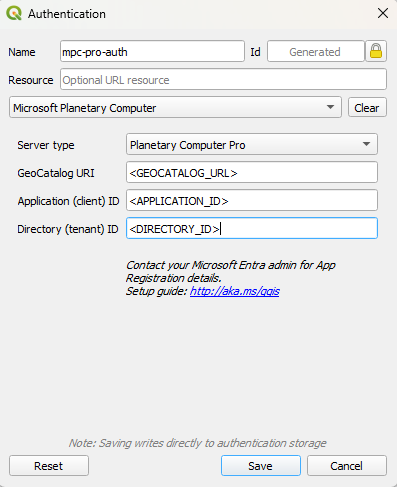The height and width of the screenshot is (487, 397).
Task: Click the Directory (tenant) ID input field
Action: [252, 228]
